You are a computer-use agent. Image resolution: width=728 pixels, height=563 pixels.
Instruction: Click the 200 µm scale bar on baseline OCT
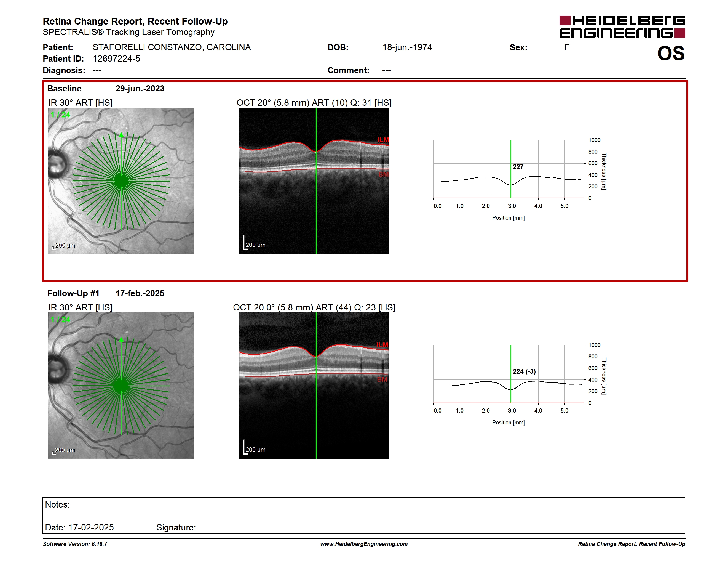[254, 243]
